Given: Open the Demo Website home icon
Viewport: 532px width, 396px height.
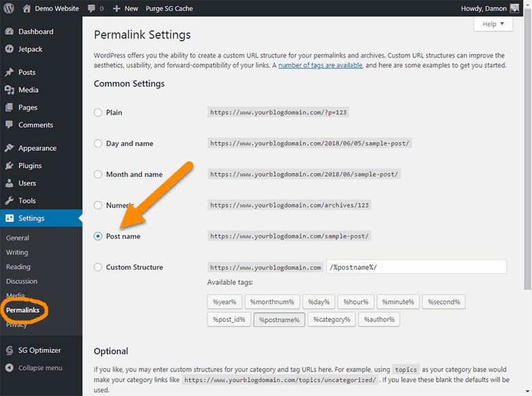Looking at the screenshot, I should pyautogui.click(x=27, y=8).
